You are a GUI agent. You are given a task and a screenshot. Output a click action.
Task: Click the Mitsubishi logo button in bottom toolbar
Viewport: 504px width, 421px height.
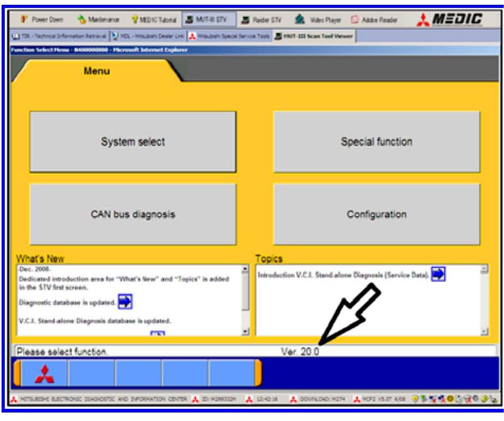coord(44,373)
